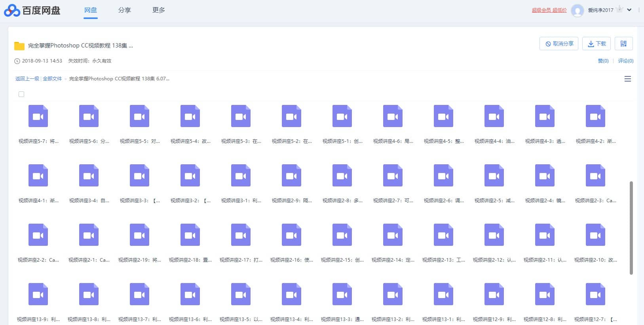This screenshot has width=644, height=325.
Task: Open video file 视频讲座3-1
Action: [241, 175]
